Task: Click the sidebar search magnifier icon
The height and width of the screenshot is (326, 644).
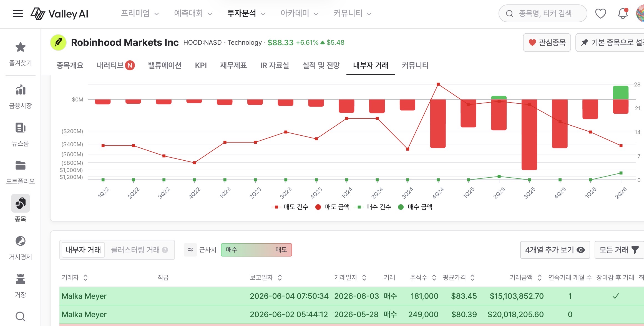Action: click(20, 316)
